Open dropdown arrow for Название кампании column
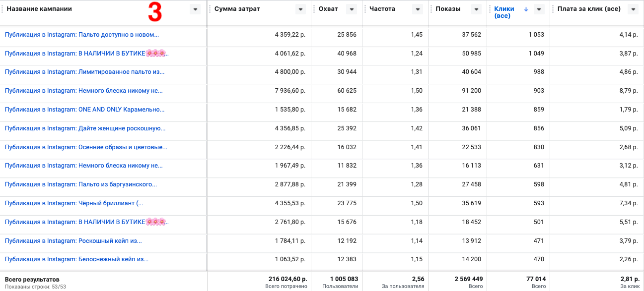The image size is (644, 291). coord(195,9)
